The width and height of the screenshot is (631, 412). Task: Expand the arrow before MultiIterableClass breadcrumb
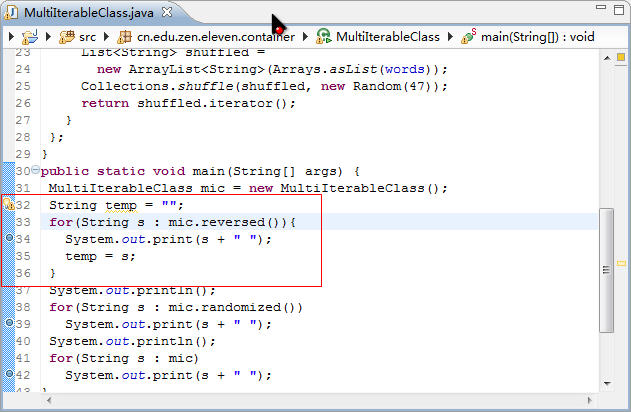coord(305,37)
